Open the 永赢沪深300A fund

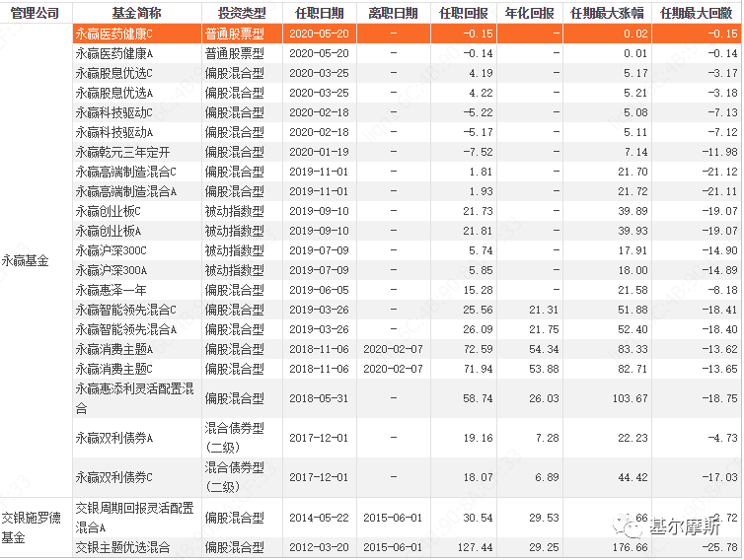(112, 270)
